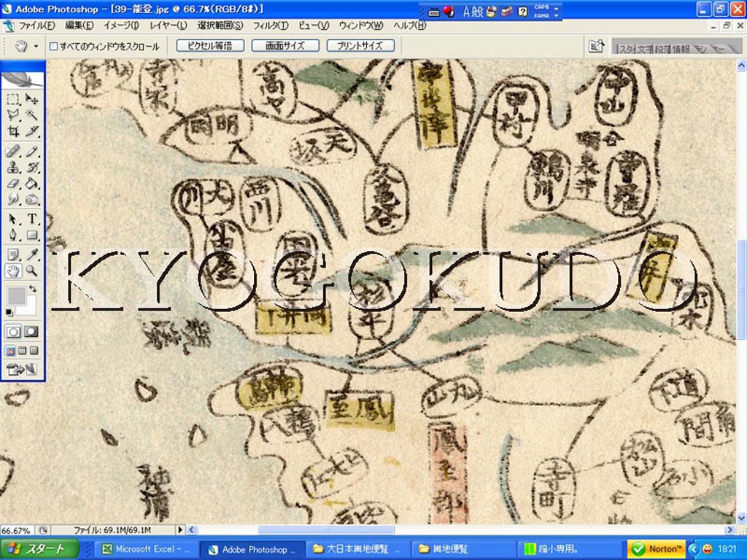The image size is (747, 560).
Task: Switch to Full Screen mode
Action: pyautogui.click(x=34, y=351)
